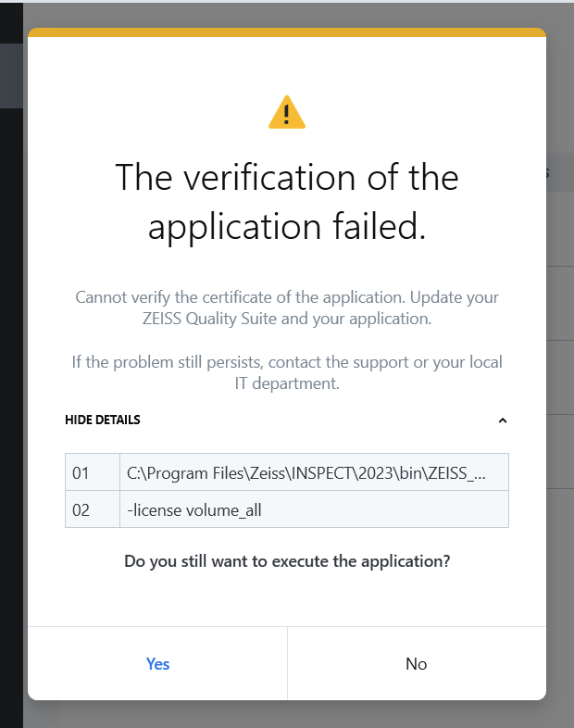Click the "Cannot verify the certificate" message line
Screen dimensions: 574x728
[287, 297]
